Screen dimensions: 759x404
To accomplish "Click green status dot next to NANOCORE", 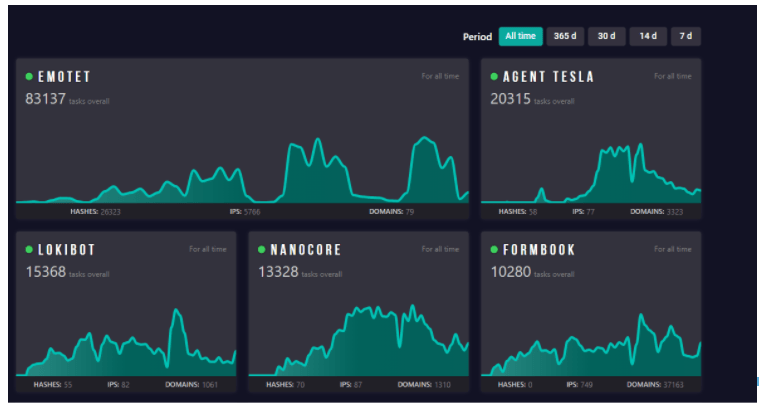I will [x=261, y=250].
